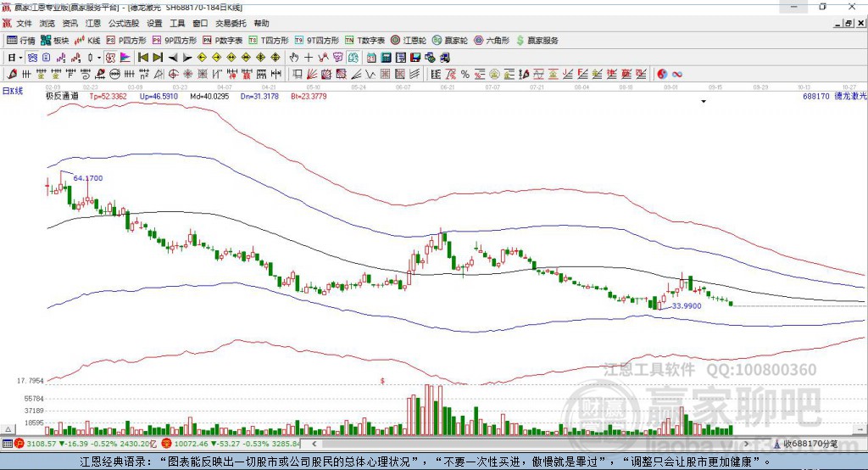The height and width of the screenshot is (470, 868).
Task: Click the horizontal scrollbar left arrow
Action: click(x=314, y=444)
